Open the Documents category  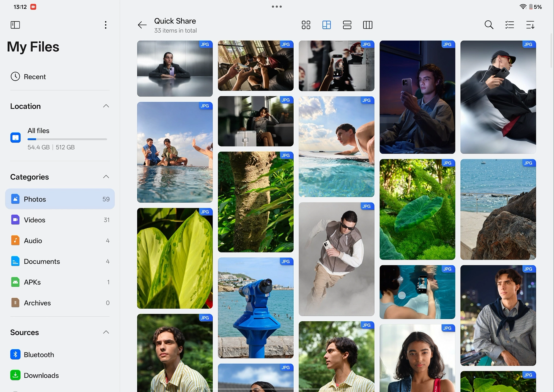60,261
